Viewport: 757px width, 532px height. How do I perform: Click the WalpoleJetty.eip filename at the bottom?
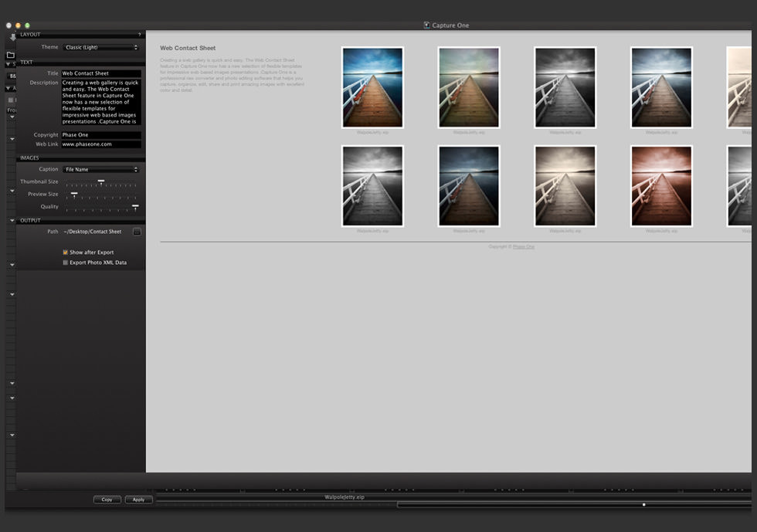(x=345, y=496)
